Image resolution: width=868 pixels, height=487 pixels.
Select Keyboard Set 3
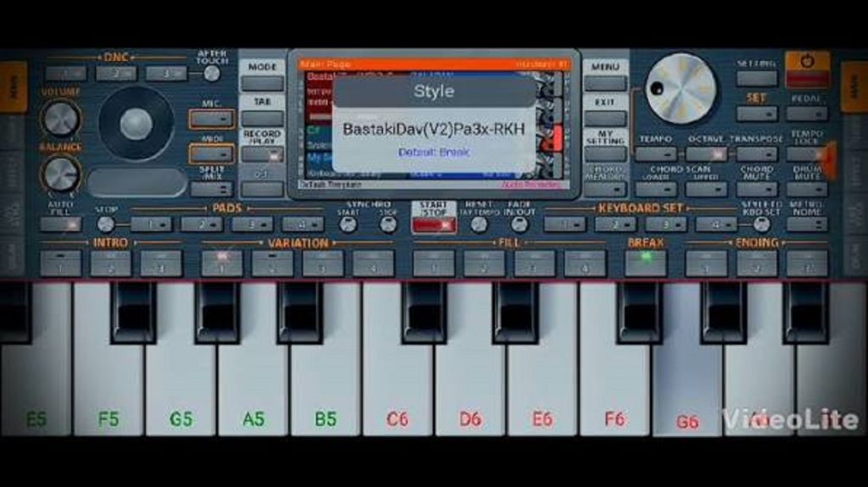coord(665,224)
